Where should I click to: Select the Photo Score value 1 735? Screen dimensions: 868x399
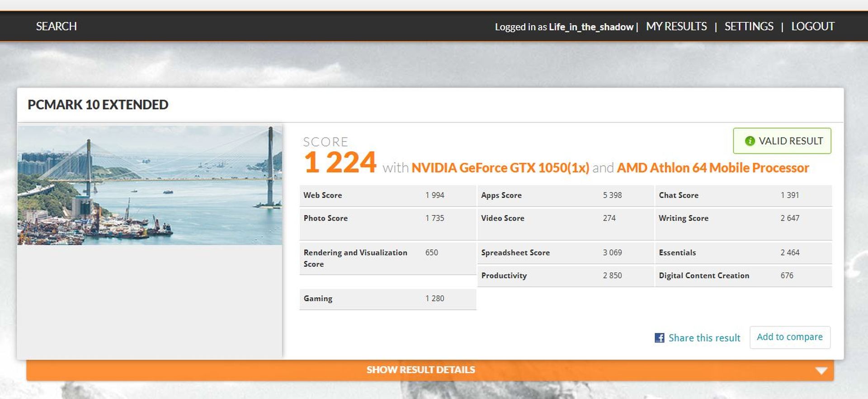click(x=435, y=218)
